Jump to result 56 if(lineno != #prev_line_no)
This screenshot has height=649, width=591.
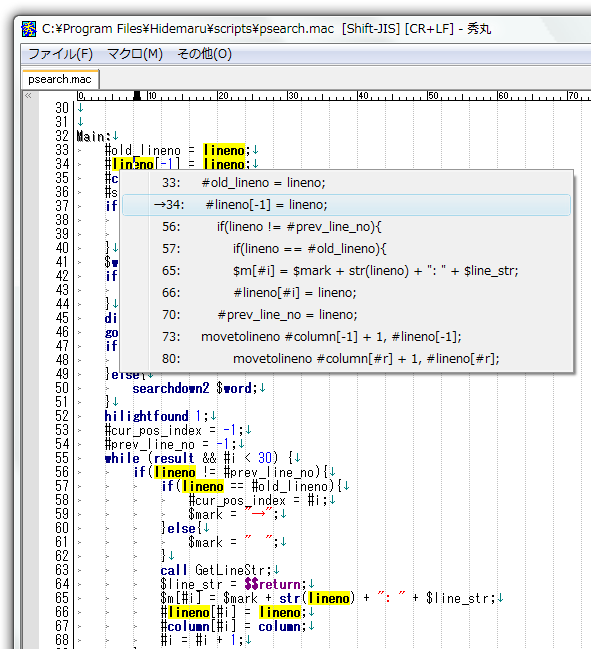347,226
